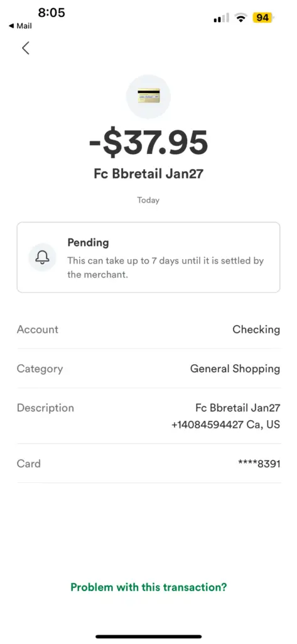Tap the Account row showing Checking

point(148,330)
